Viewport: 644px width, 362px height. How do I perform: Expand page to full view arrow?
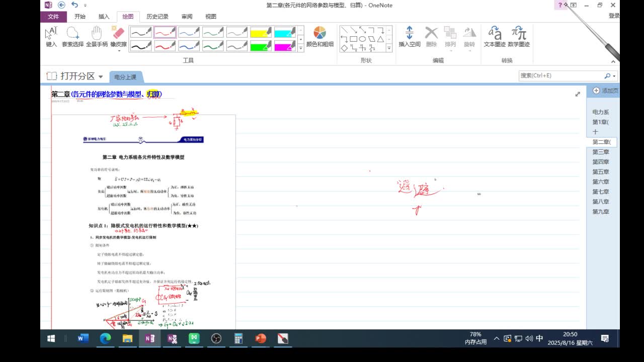click(x=578, y=94)
